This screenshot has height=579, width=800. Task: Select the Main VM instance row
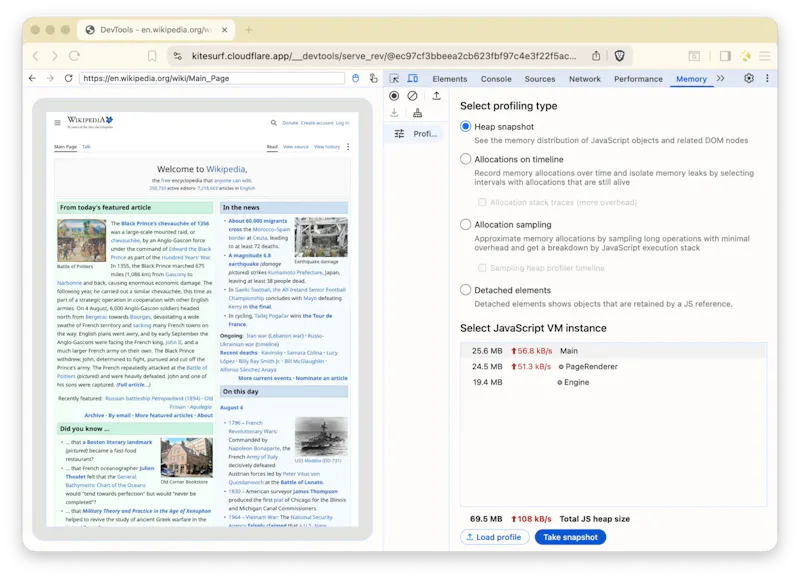(613, 351)
